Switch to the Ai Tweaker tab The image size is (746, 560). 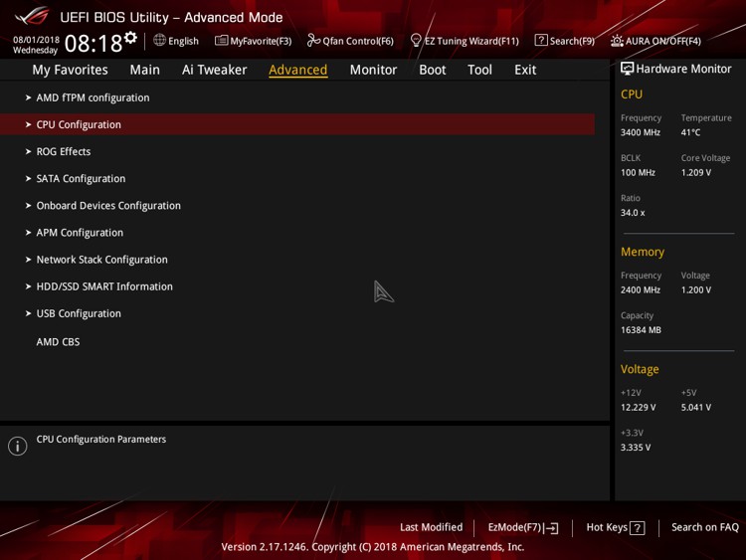pos(214,70)
